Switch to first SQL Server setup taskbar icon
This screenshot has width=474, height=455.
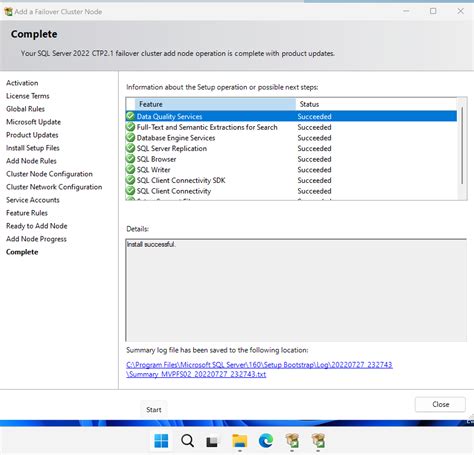click(292, 441)
